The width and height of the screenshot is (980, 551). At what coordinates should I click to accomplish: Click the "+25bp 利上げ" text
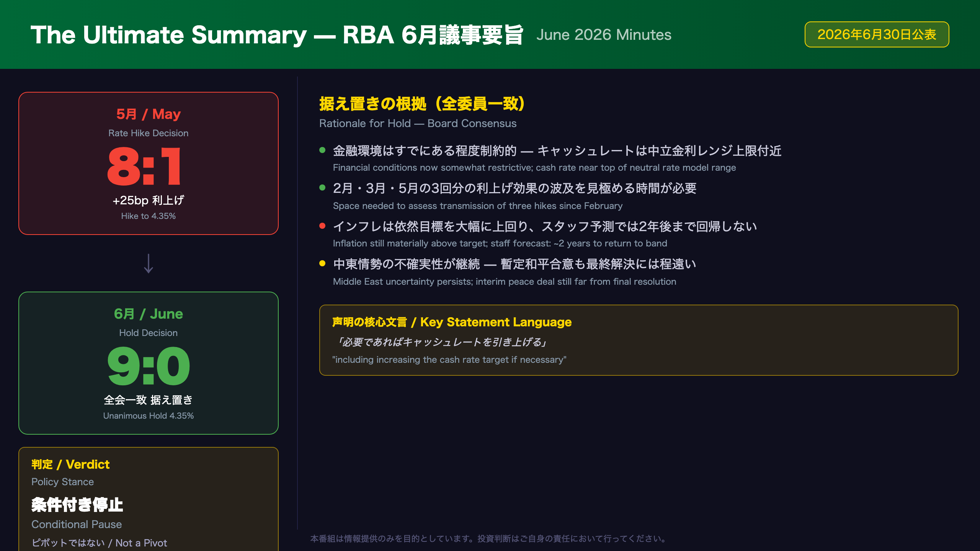pos(149,200)
